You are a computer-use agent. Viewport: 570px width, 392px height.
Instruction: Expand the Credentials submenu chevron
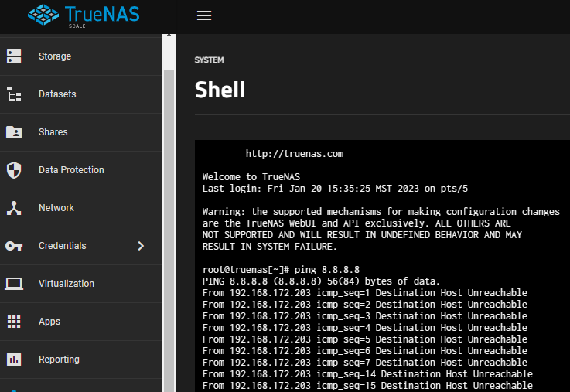(x=141, y=246)
